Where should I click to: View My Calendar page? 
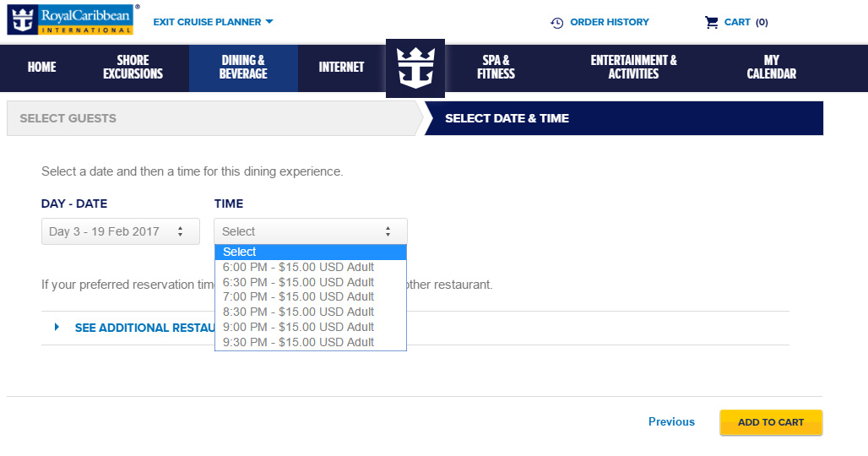point(772,67)
